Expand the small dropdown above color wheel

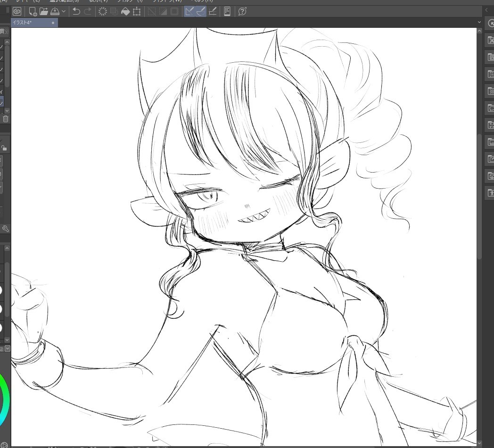[x=8, y=348]
